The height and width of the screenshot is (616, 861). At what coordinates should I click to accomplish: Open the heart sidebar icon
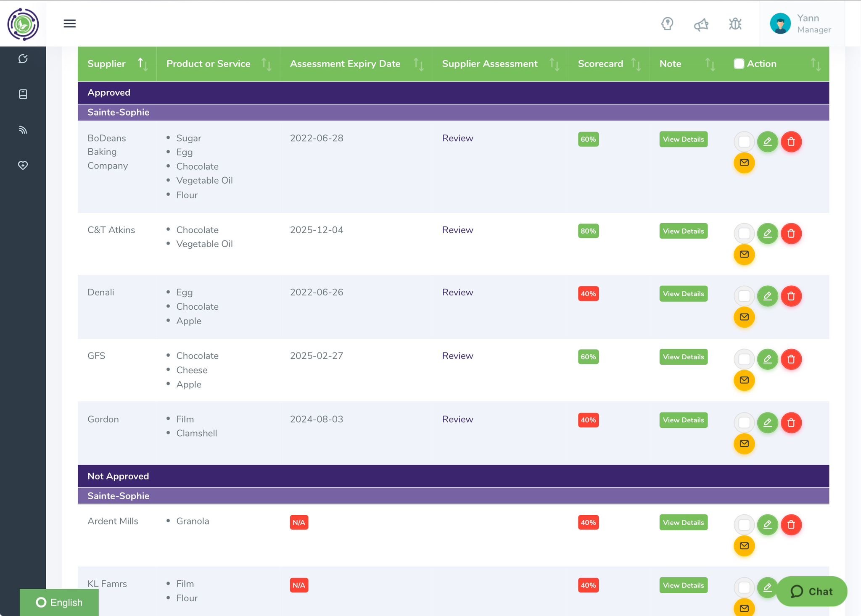tap(23, 165)
